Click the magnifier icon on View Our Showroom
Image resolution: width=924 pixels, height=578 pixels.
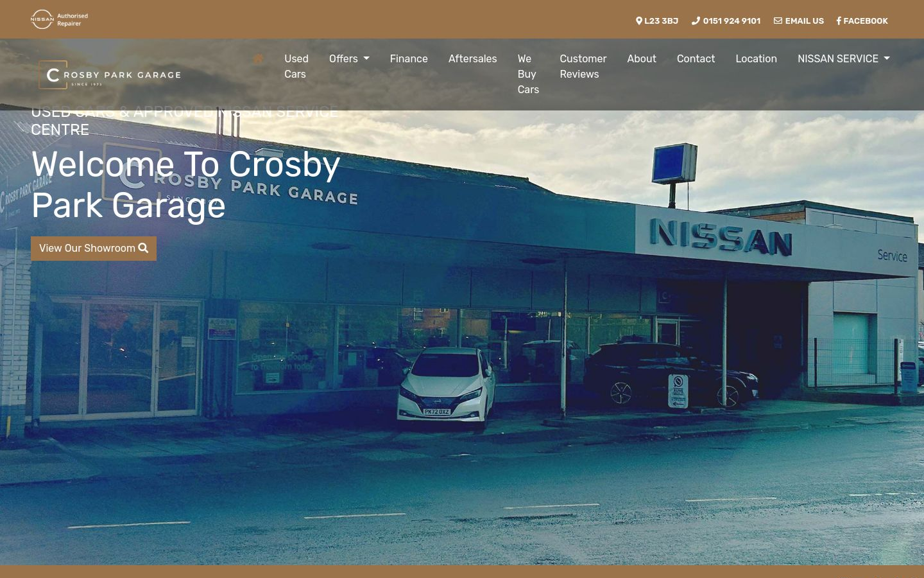click(x=143, y=248)
